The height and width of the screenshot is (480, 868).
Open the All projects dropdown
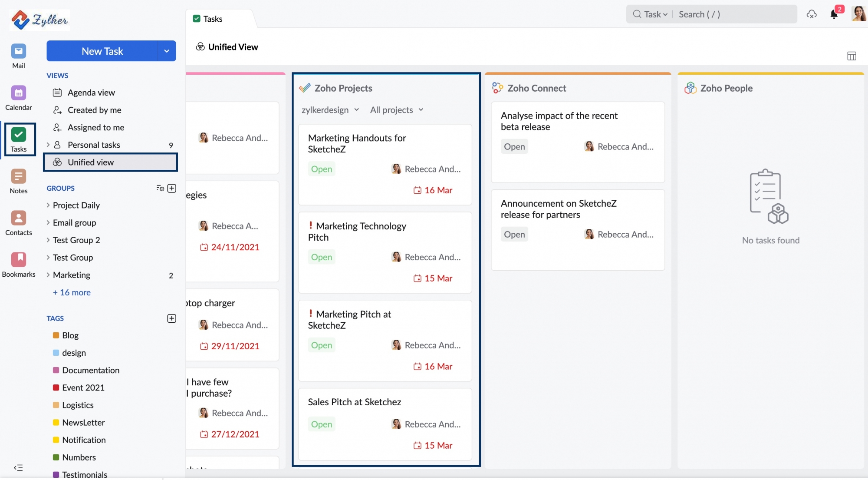397,110
